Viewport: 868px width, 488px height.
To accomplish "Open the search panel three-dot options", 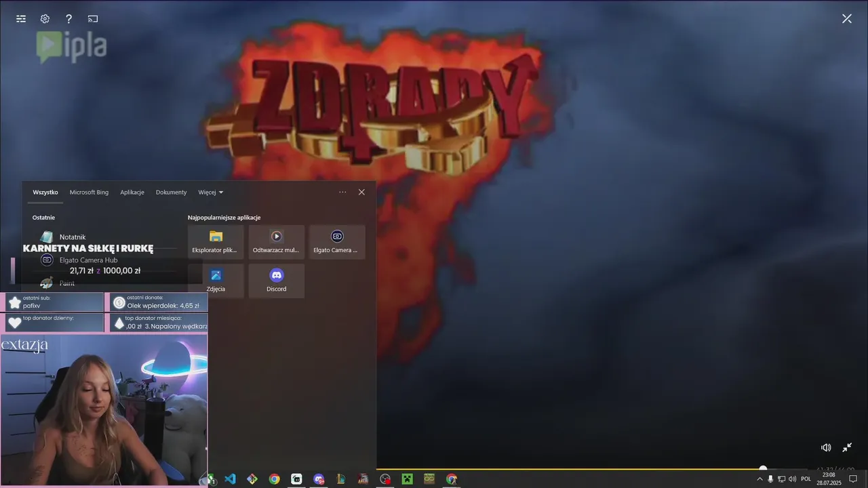I will pos(342,192).
